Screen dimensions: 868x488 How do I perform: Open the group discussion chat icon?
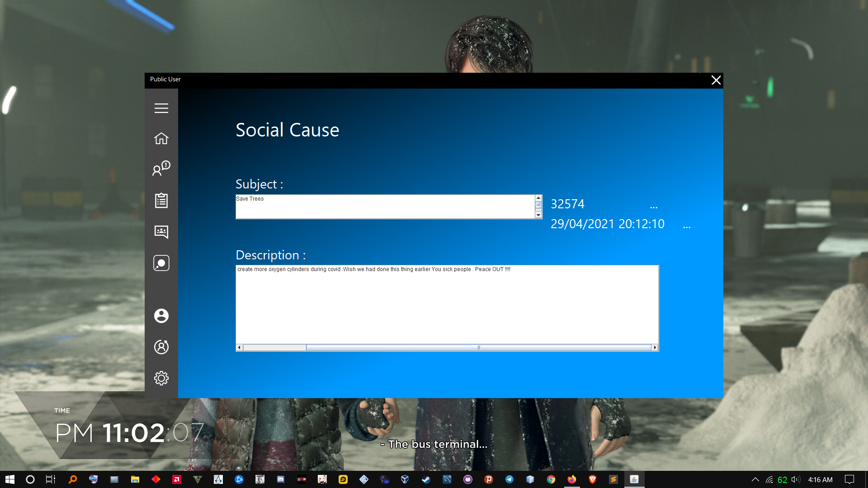point(161,232)
